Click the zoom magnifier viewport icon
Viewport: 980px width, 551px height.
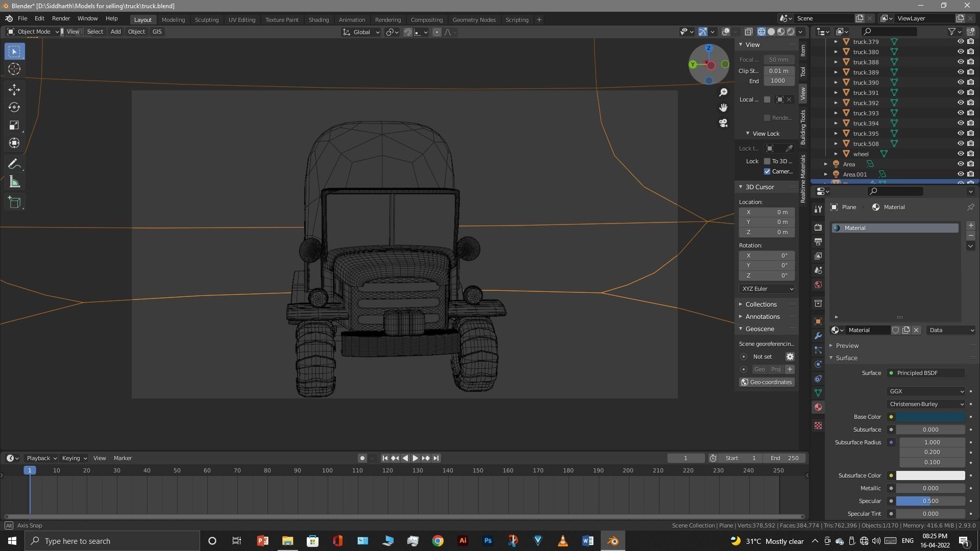pyautogui.click(x=723, y=92)
